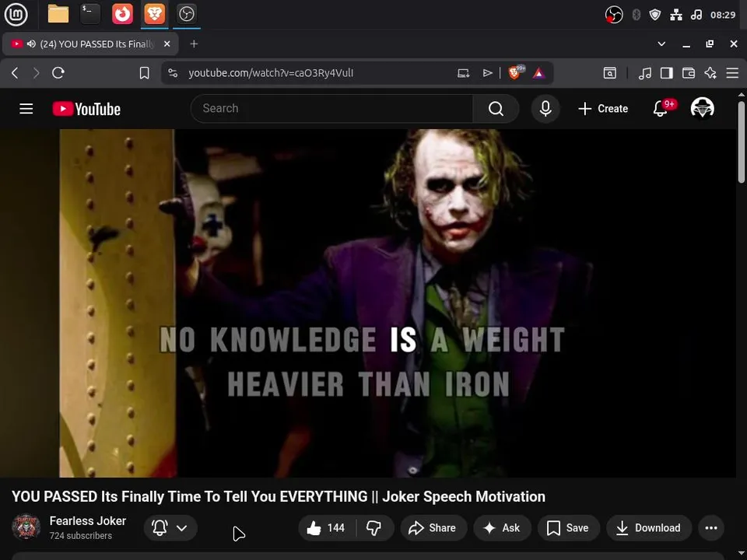747x560 pixels.
Task: Open the Brave main menu
Action: click(x=732, y=73)
